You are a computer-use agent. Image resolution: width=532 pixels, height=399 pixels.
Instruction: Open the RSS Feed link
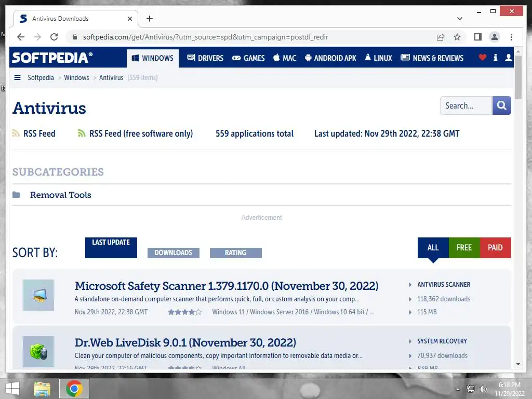click(x=39, y=134)
